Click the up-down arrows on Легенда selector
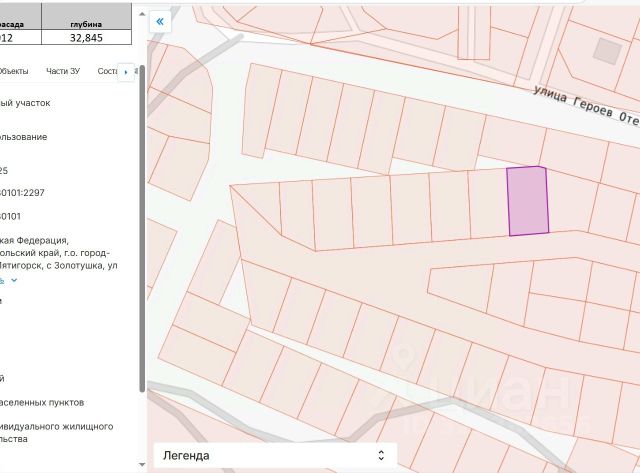 click(x=380, y=455)
